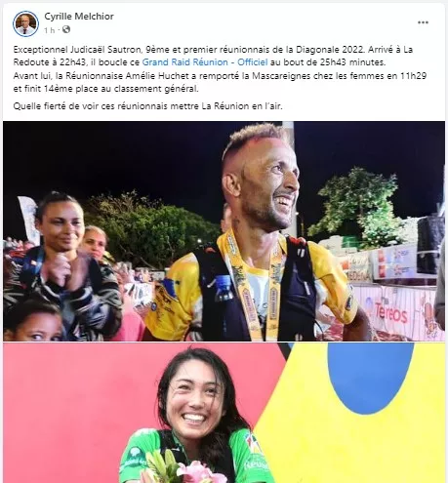Open the photo of the smiling male runner
Image resolution: width=448 pixels, height=483 pixels.
224,231
